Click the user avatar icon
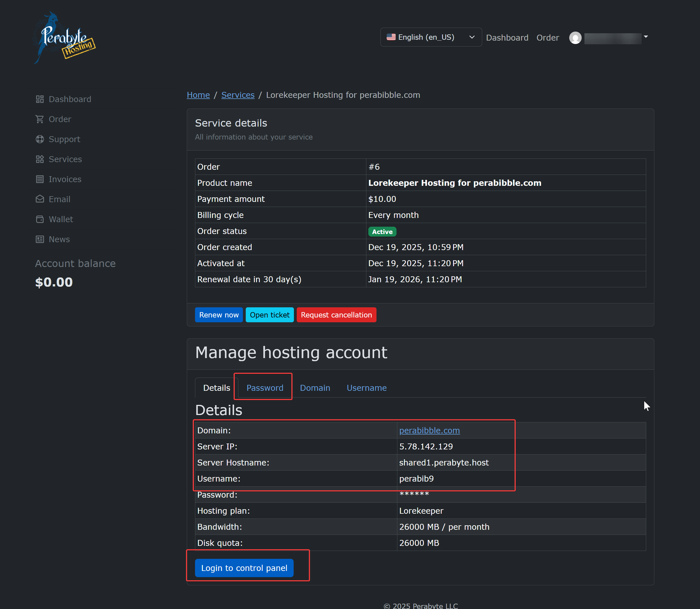 point(575,38)
